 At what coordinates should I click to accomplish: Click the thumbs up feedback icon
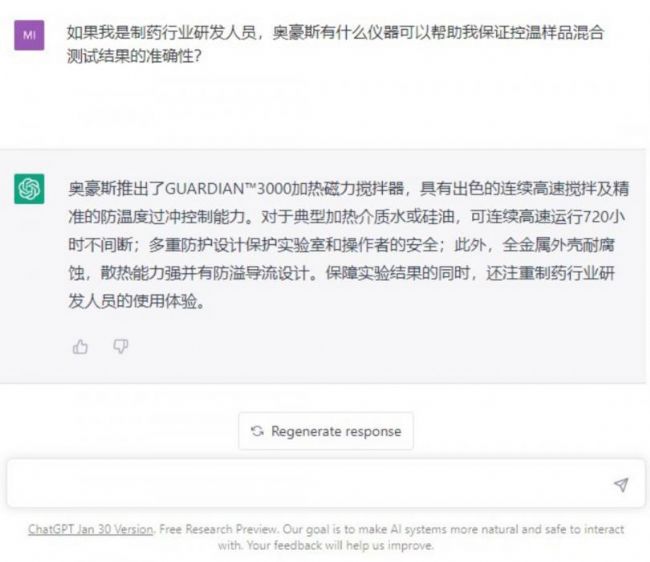[x=80, y=346]
